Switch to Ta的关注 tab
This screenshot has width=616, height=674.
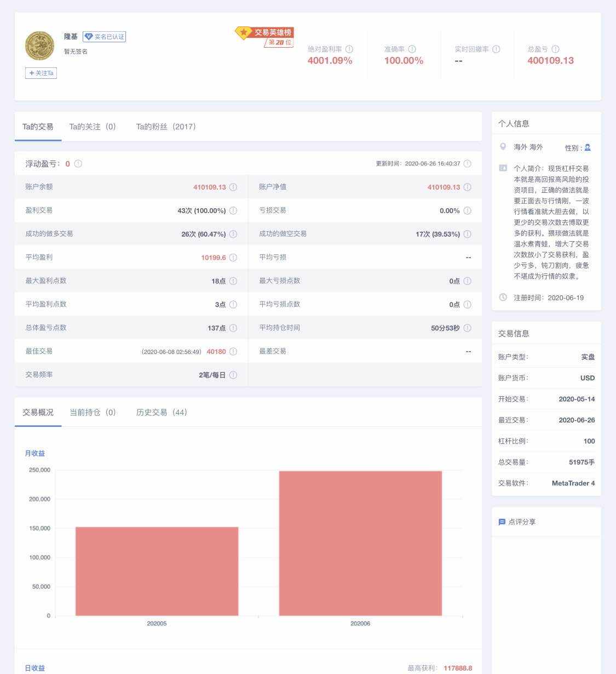point(93,127)
